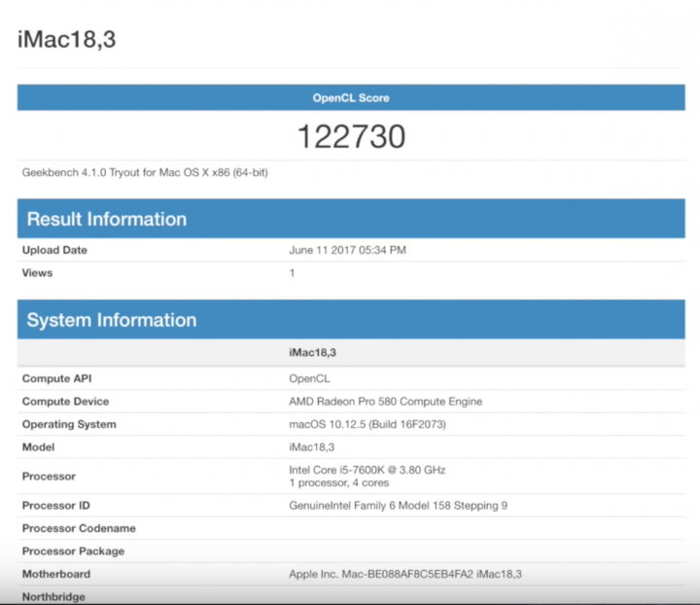Select the iMac18,3 value in Model row

312,446
